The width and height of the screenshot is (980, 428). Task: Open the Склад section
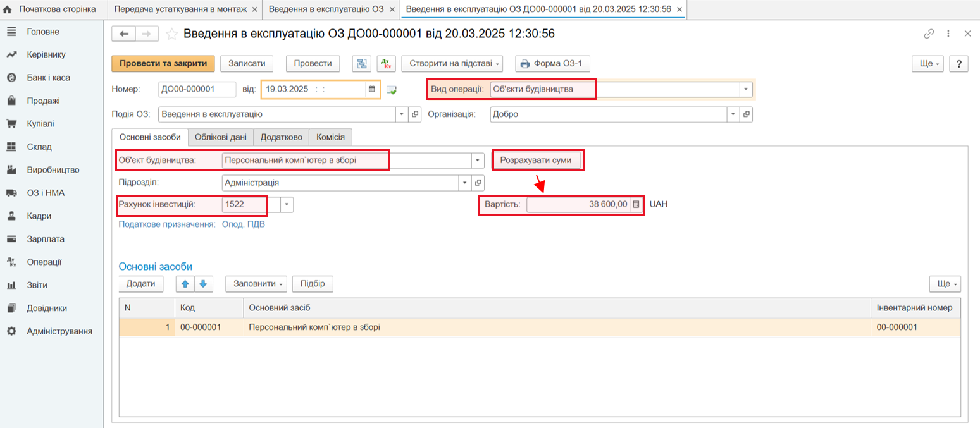[x=39, y=147]
